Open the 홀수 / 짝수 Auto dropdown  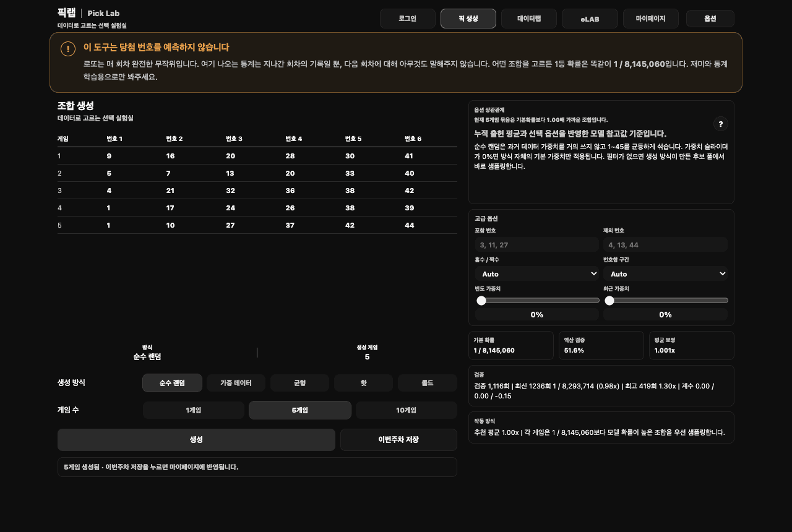(x=537, y=273)
